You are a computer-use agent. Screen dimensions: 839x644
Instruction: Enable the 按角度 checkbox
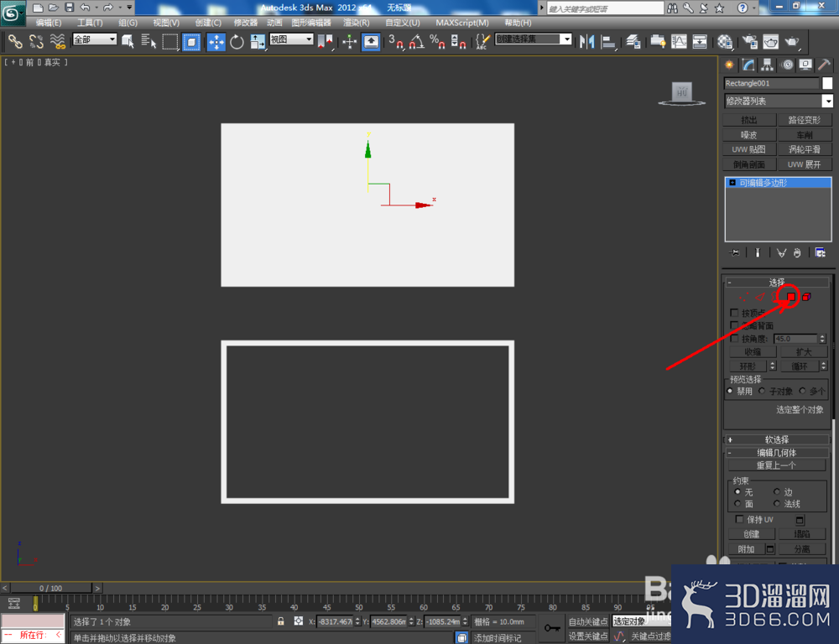pyautogui.click(x=734, y=338)
